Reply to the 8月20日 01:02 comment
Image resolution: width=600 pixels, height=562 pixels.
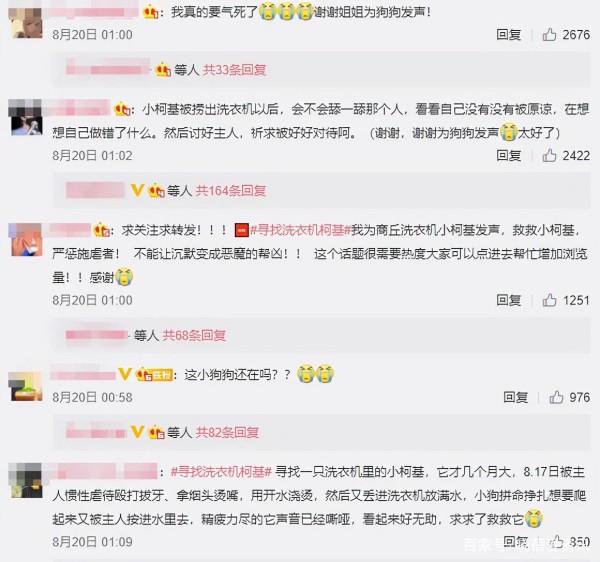click(508, 155)
